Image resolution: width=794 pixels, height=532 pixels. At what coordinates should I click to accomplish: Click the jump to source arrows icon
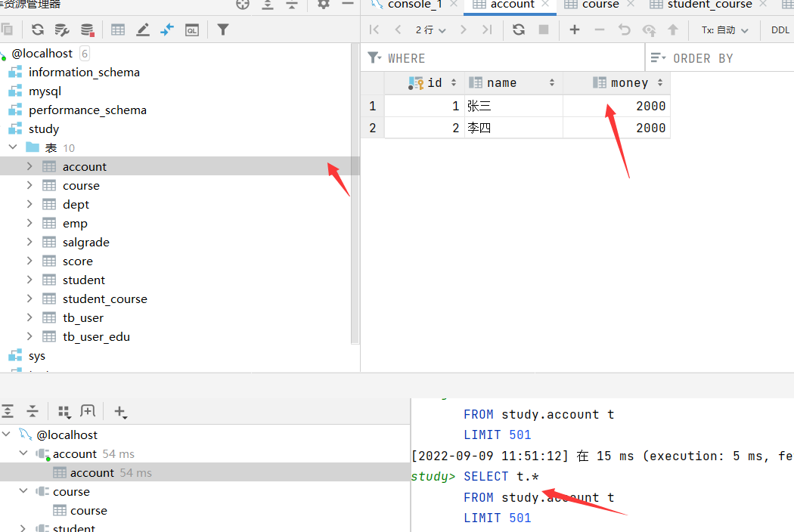[167, 30]
